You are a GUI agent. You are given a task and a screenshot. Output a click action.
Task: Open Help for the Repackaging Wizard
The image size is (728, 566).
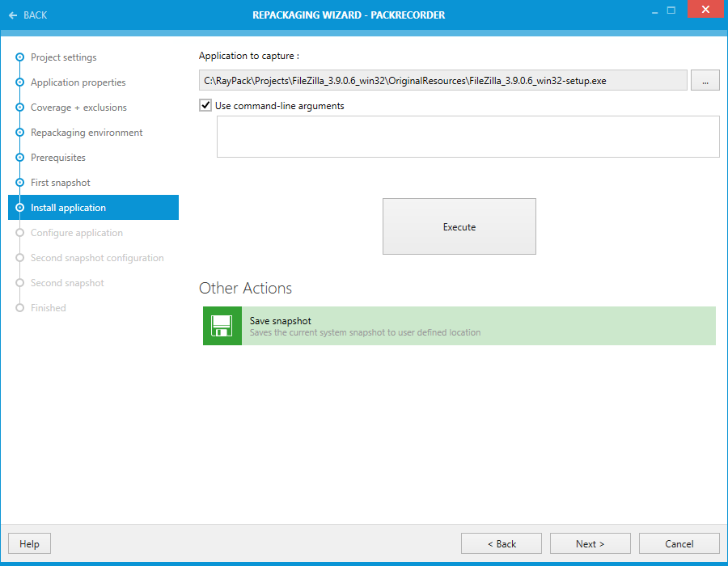pos(29,543)
